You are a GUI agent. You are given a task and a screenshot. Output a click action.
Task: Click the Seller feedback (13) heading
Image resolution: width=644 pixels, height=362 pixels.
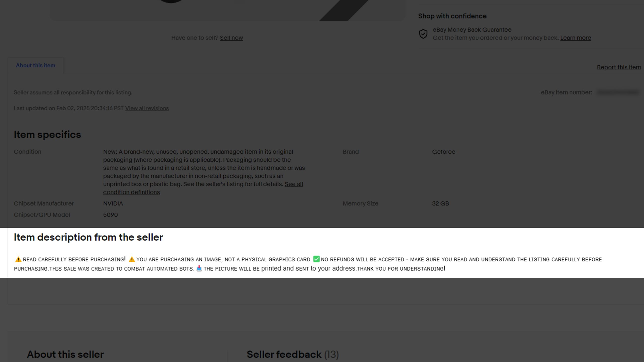(293, 354)
